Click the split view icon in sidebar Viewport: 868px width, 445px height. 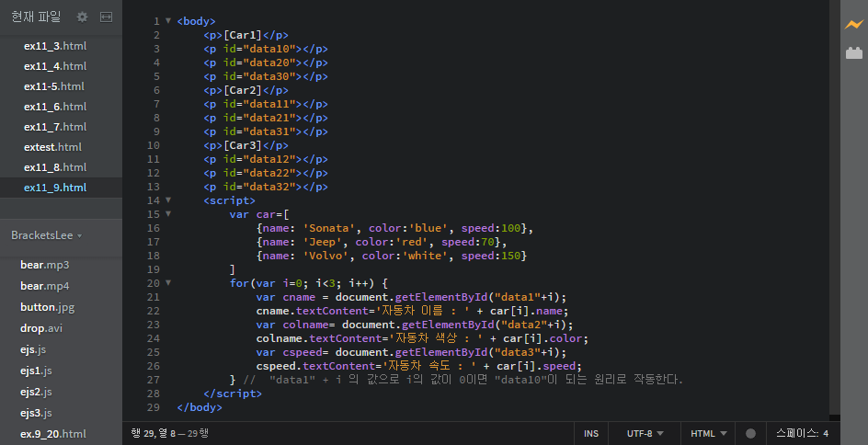[x=106, y=17]
